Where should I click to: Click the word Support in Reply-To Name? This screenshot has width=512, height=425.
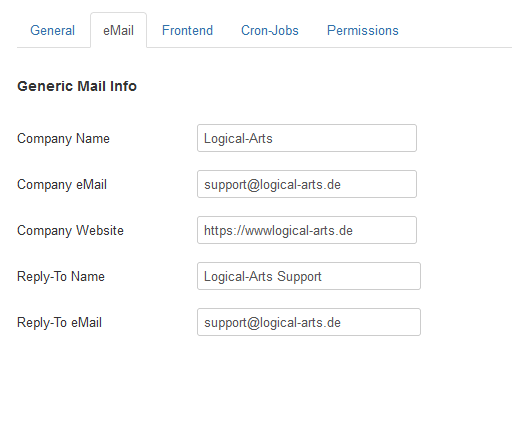click(x=299, y=277)
